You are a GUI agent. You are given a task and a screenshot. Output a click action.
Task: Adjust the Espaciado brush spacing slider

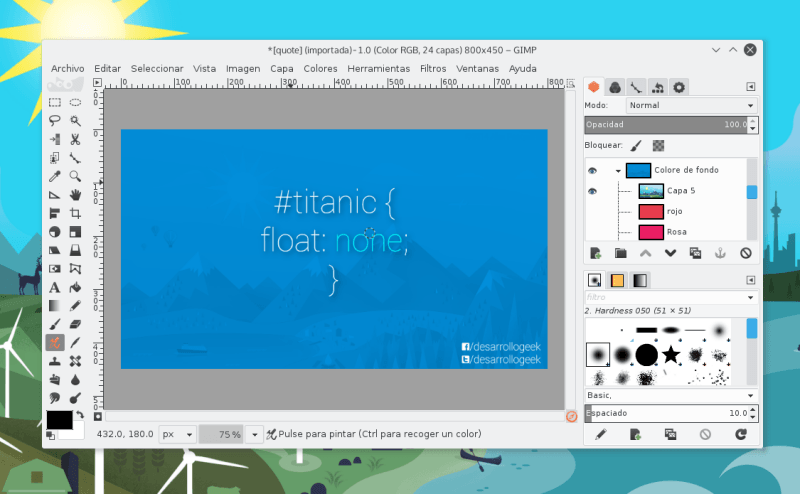667,413
